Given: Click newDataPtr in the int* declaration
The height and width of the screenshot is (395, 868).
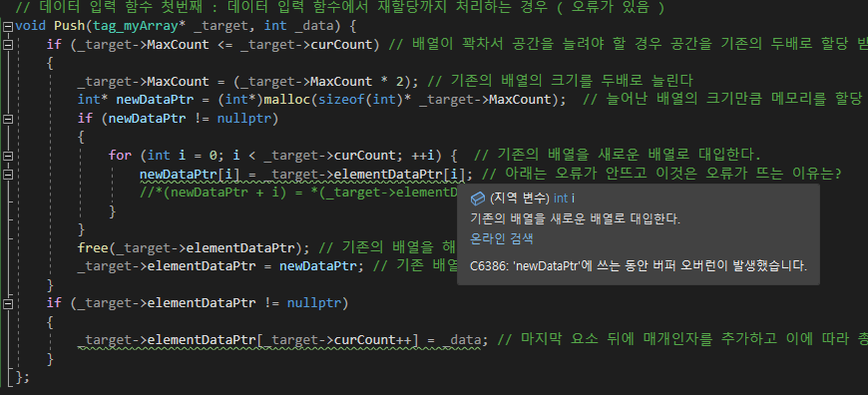Looking at the screenshot, I should (155, 100).
